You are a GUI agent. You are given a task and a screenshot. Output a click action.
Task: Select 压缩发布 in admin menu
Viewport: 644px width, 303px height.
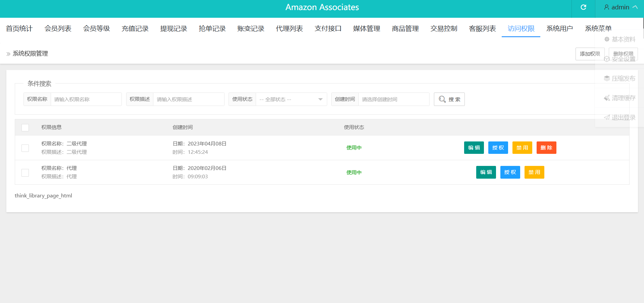(x=620, y=78)
